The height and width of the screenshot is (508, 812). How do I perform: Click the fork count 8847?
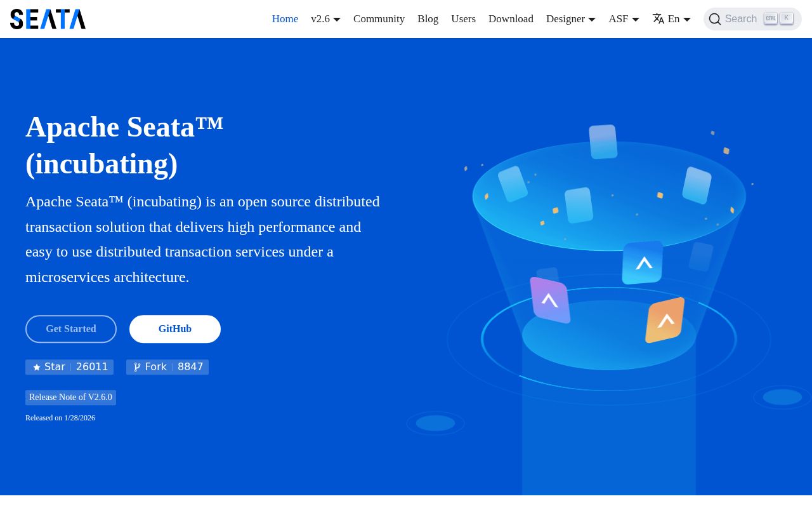coord(190,367)
